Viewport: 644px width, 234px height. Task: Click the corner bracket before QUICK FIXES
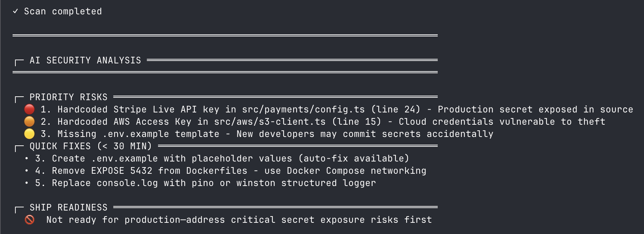pyautogui.click(x=19, y=148)
